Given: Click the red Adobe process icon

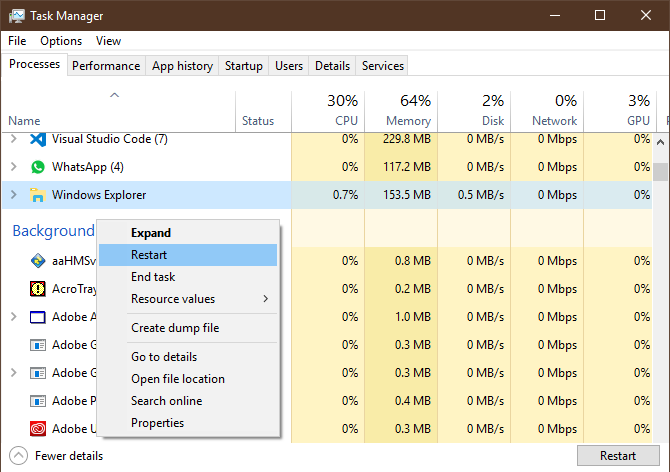Looking at the screenshot, I should coord(38,429).
